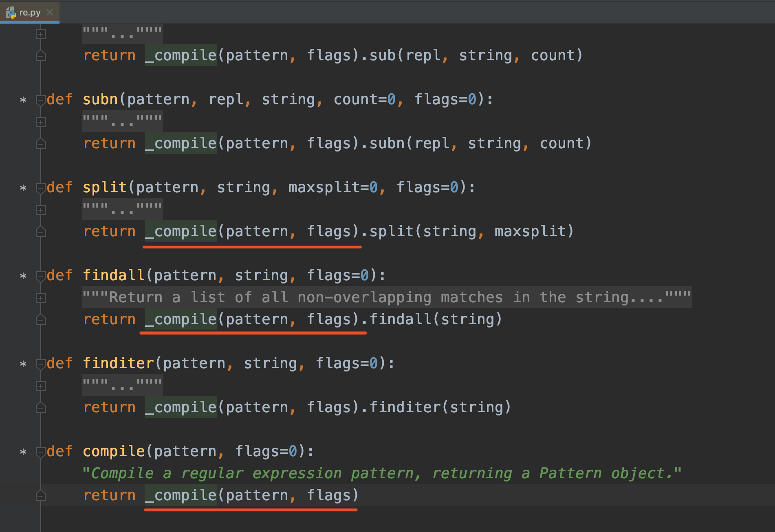Screen dimensions: 775x532
Task: Click the asterisk gutter marker beside def subn
Action: [23, 100]
